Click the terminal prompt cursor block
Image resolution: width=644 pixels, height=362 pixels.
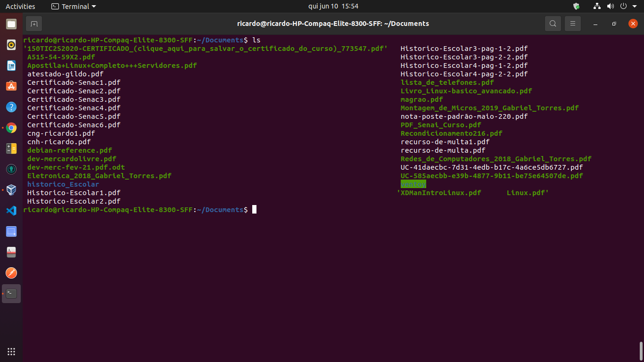click(255, 209)
